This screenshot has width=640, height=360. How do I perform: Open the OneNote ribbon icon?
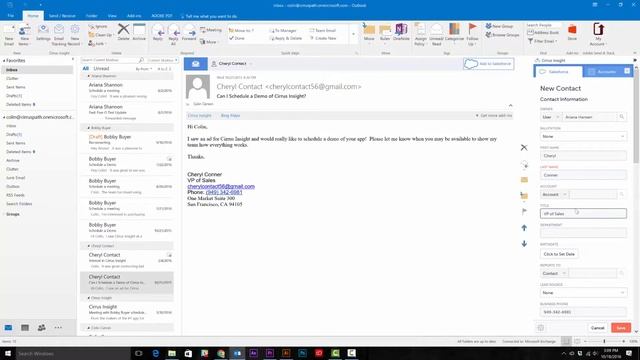[401, 32]
